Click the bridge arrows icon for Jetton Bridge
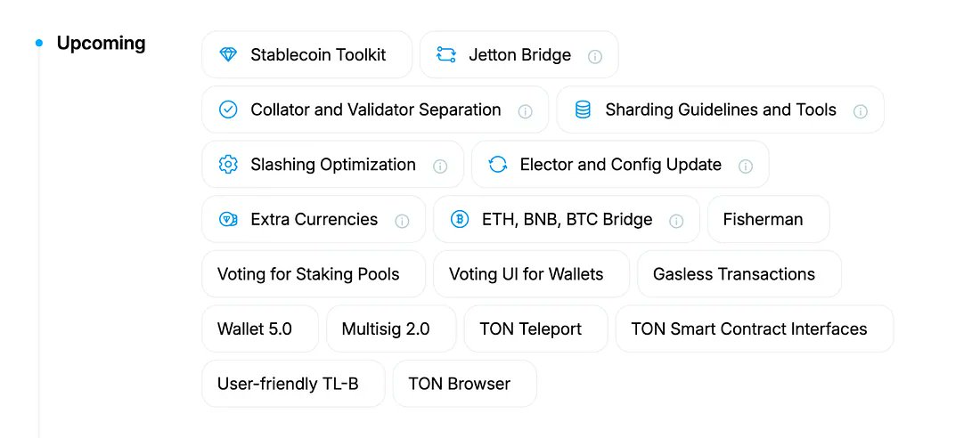 click(445, 55)
